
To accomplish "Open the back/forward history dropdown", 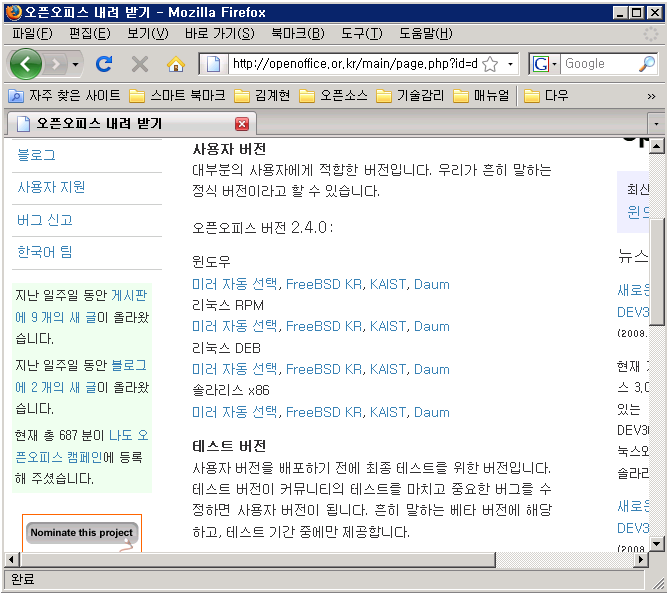I will tap(75, 64).
